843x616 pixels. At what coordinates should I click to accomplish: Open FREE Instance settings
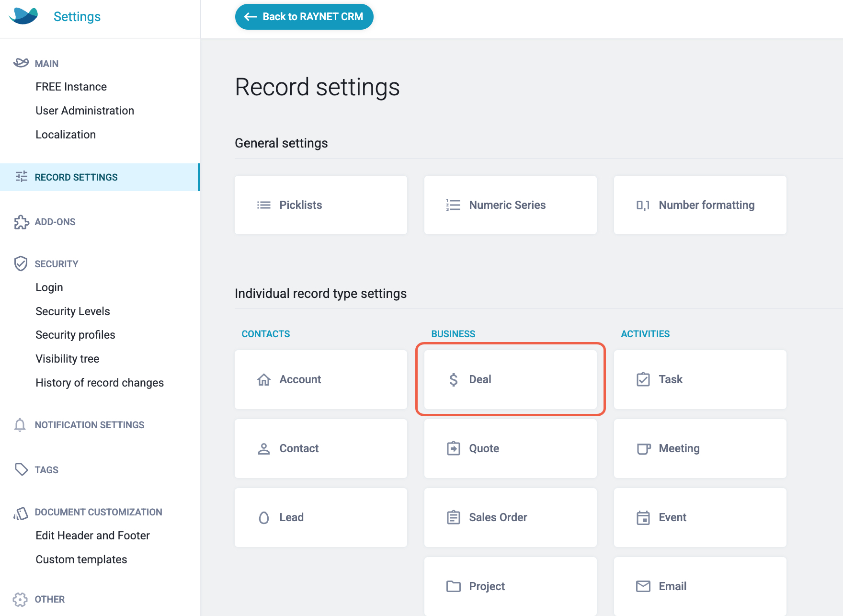click(71, 87)
